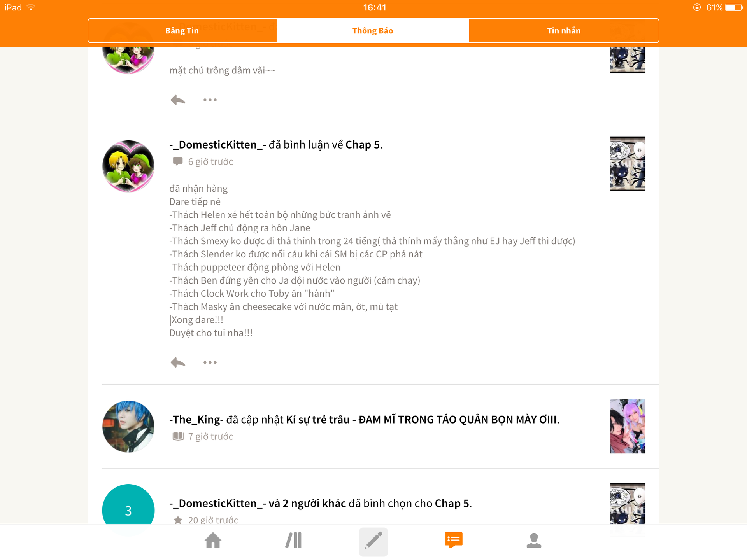Open the orange notifications chat icon

(x=454, y=541)
